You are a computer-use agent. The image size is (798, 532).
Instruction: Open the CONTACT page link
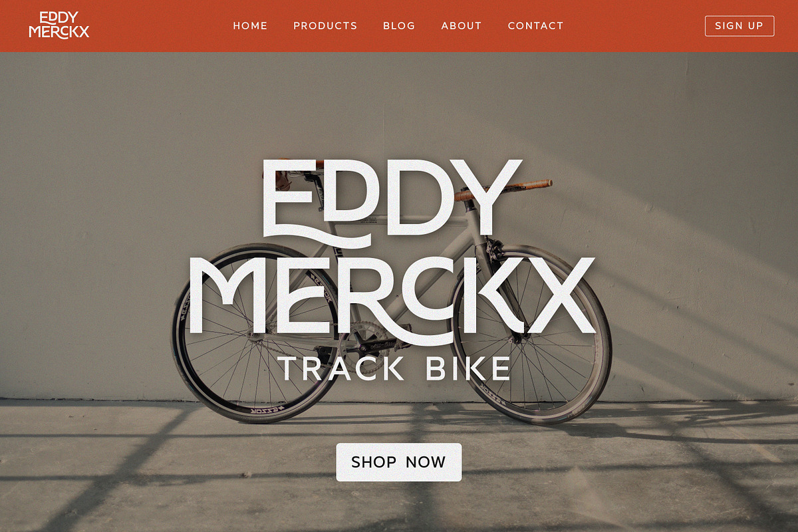(x=535, y=26)
